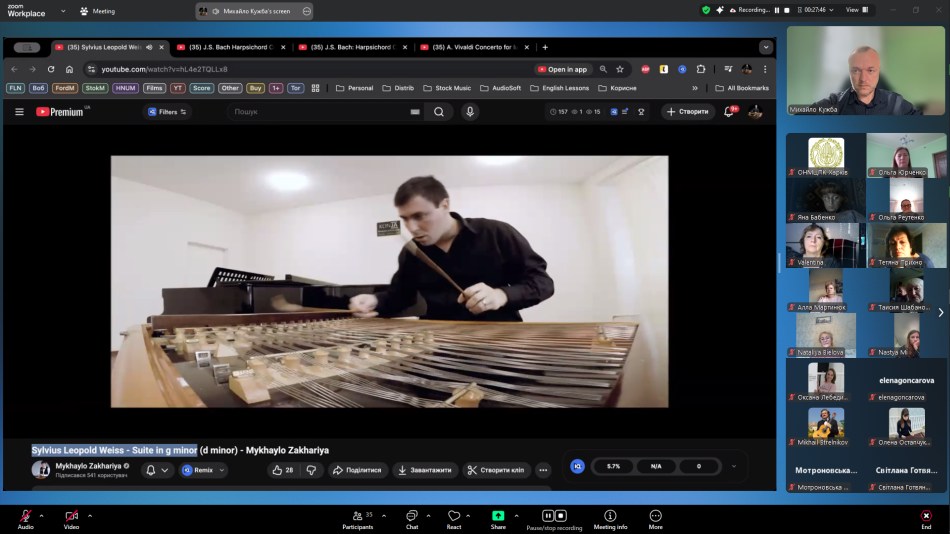Open Meeting info

click(x=610, y=516)
